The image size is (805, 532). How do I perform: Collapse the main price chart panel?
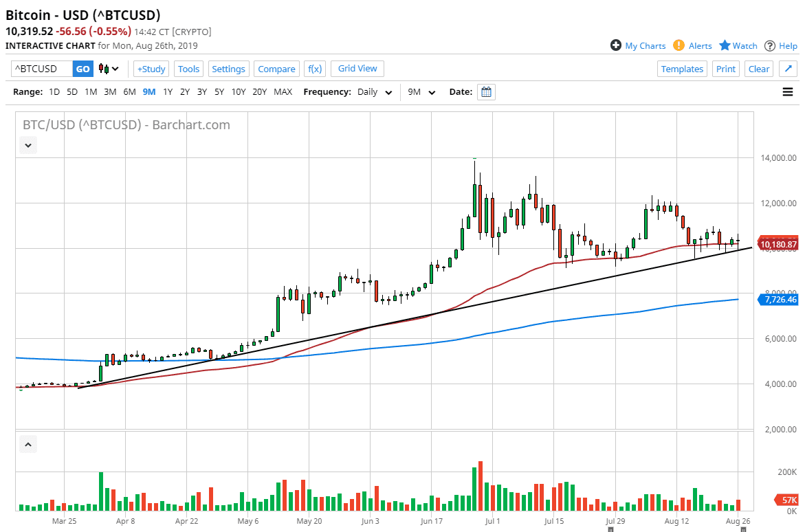[27, 145]
